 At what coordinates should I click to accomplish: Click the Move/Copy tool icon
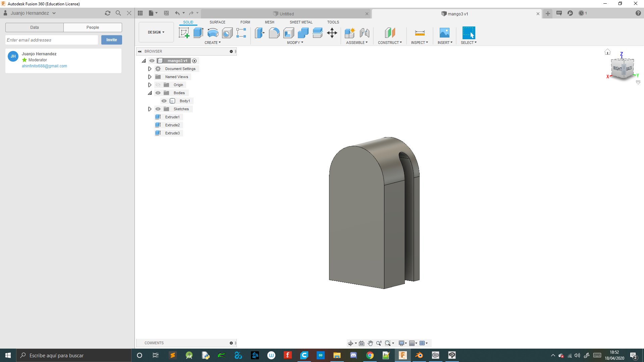(332, 33)
